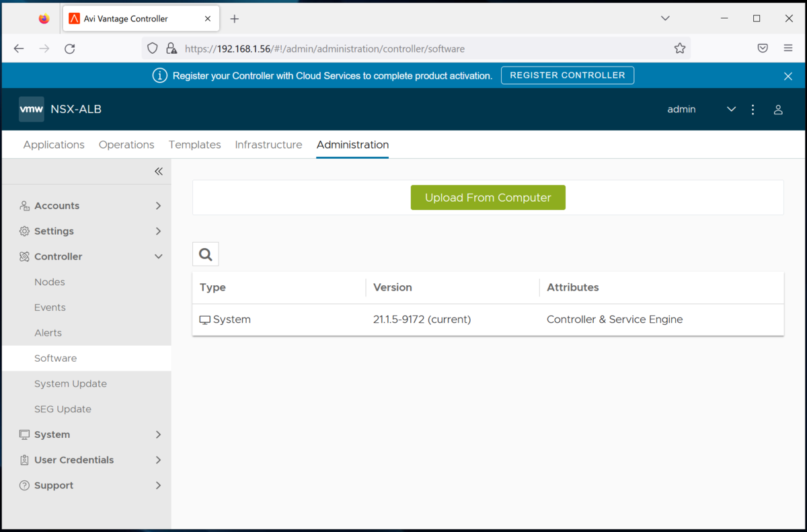Click the Settings gear icon
The height and width of the screenshot is (532, 807).
(x=24, y=231)
